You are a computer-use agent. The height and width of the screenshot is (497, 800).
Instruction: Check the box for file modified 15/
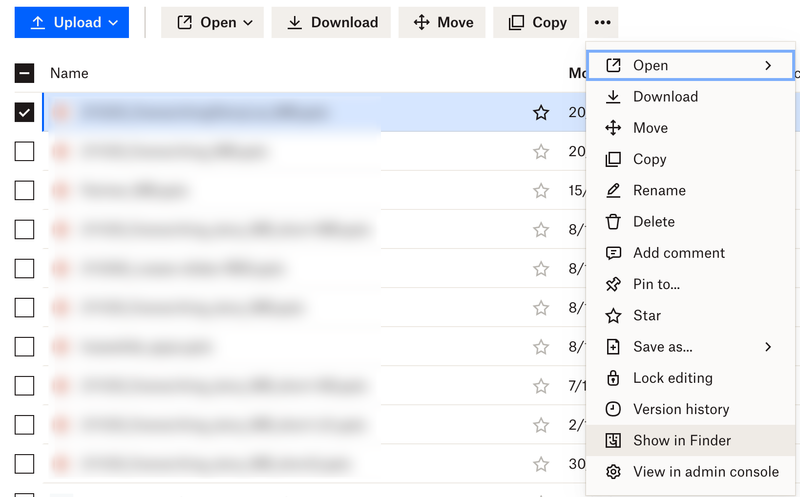24,190
